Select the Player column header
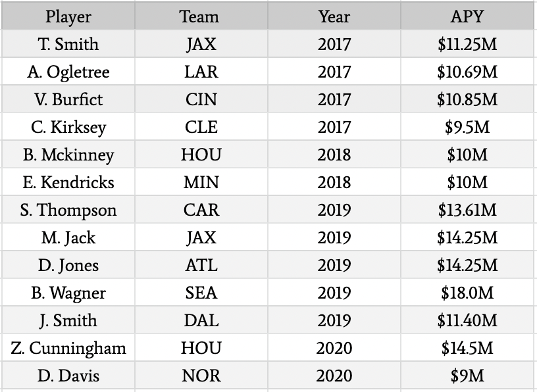The width and height of the screenshot is (538, 392). 68,16
